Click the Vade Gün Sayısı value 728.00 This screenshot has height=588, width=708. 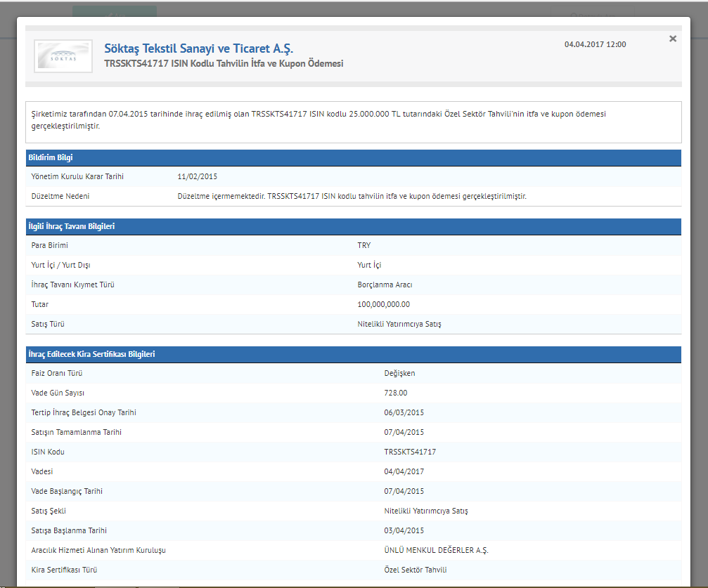click(396, 393)
